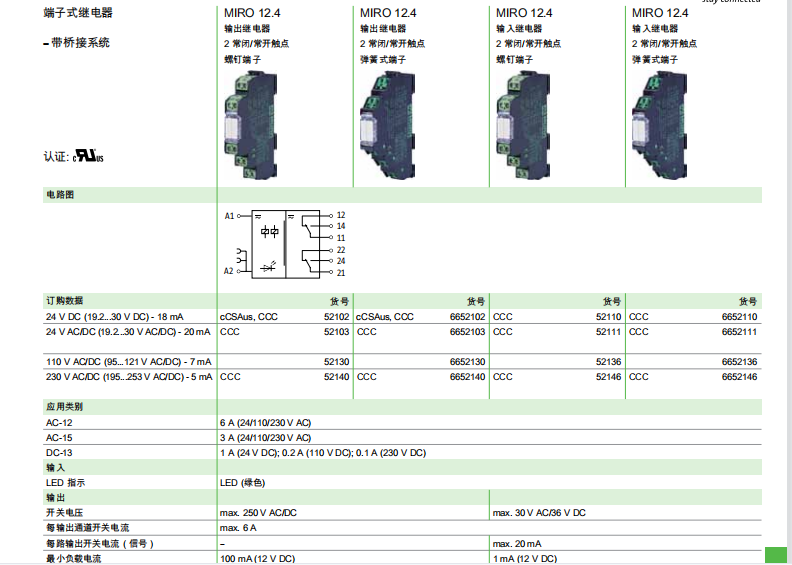Image resolution: width=792 pixels, height=565 pixels.
Task: Click the 1 mA (12 V DC) value
Action: [x=525, y=558]
